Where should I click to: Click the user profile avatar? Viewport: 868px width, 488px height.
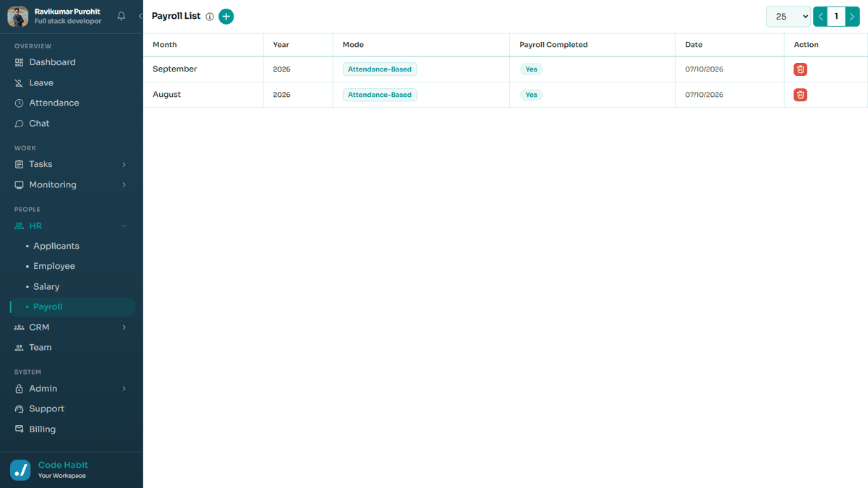point(18,17)
